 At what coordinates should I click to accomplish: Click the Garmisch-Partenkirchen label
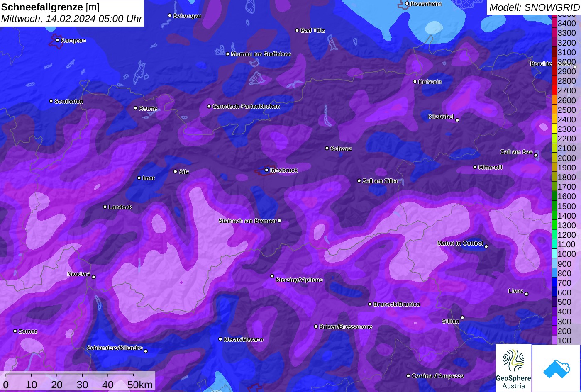pyautogui.click(x=246, y=106)
